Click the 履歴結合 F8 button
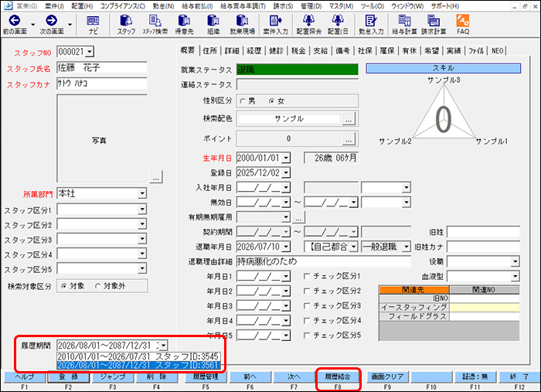Screen dimensions: 541x392 click(x=338, y=377)
